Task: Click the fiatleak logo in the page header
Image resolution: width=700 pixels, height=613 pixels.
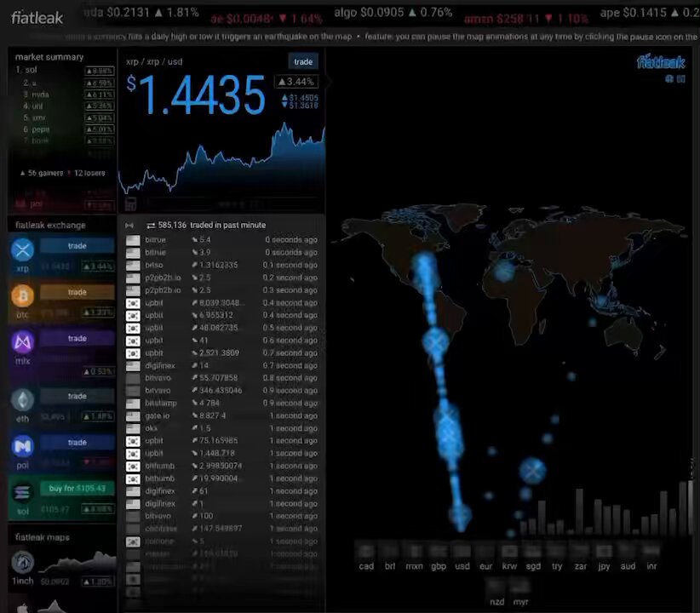Action: click(x=37, y=18)
